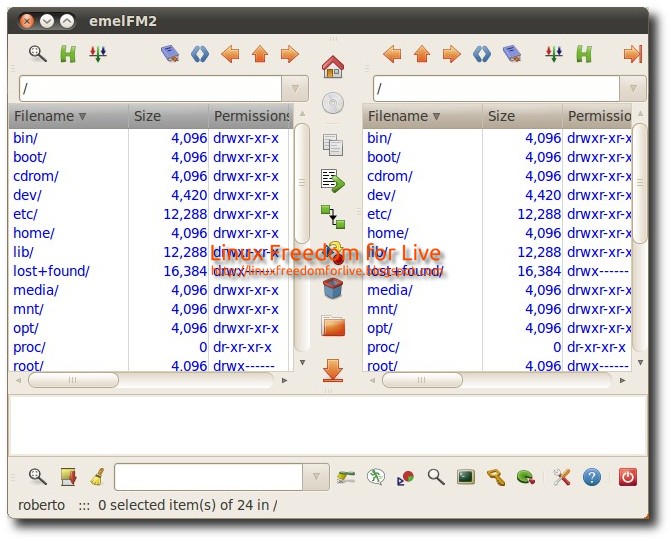Open bookmarks in the left pane toolbar

[x=170, y=54]
